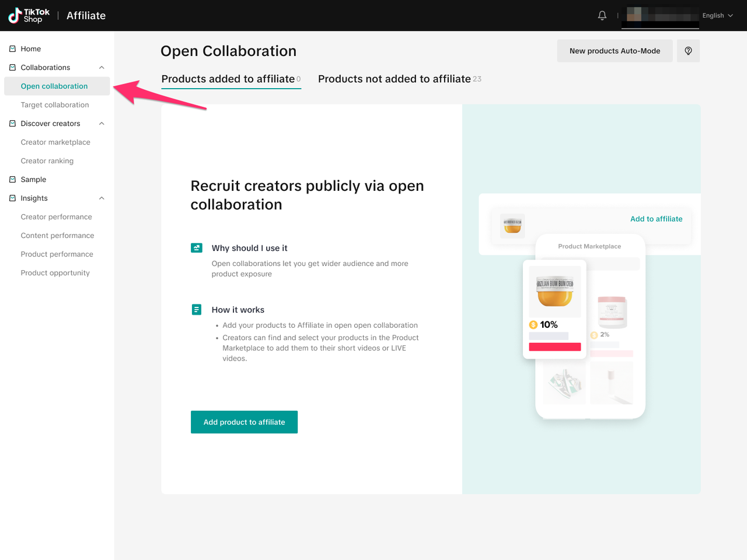The width and height of the screenshot is (747, 560).
Task: Click the Home sidebar icon
Action: [12, 49]
